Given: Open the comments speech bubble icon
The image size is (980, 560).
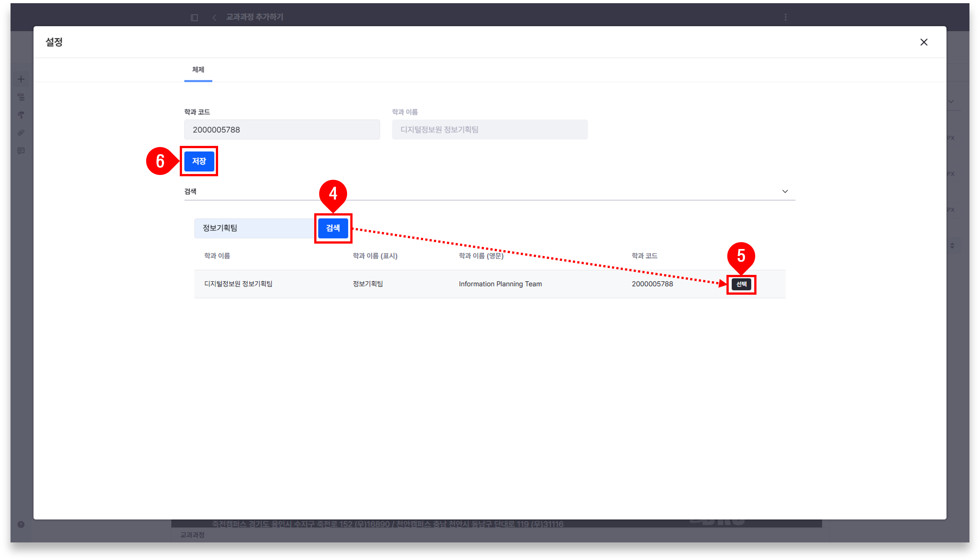Looking at the screenshot, I should point(21,151).
